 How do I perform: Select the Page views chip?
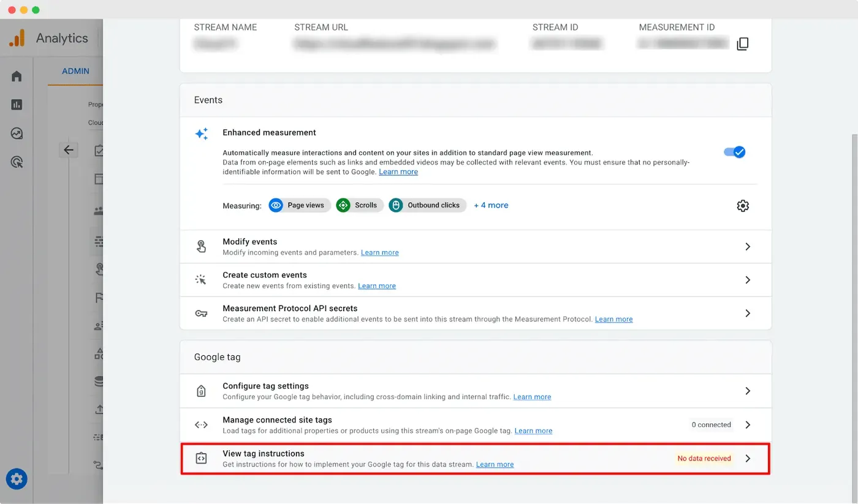click(300, 205)
